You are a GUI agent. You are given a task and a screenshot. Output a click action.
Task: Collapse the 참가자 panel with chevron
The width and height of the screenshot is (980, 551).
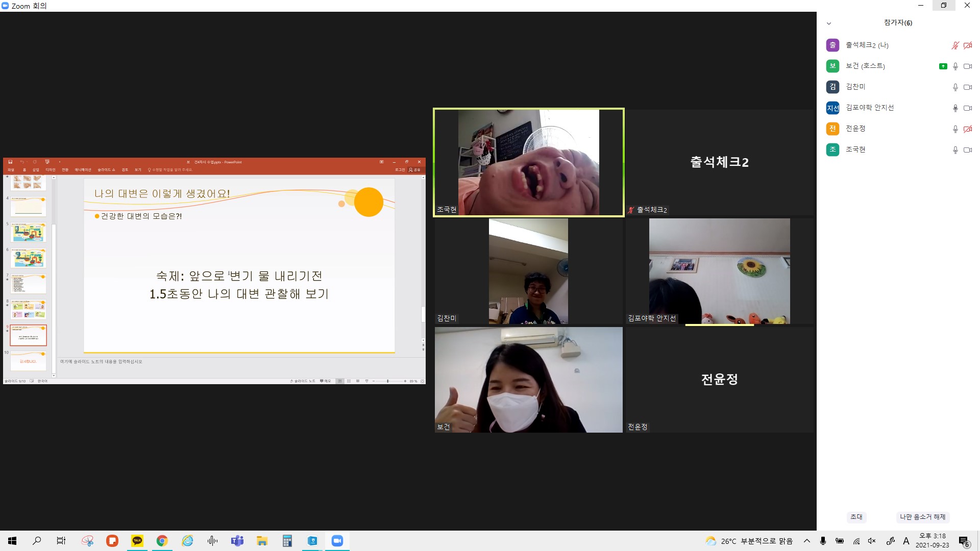click(x=829, y=23)
